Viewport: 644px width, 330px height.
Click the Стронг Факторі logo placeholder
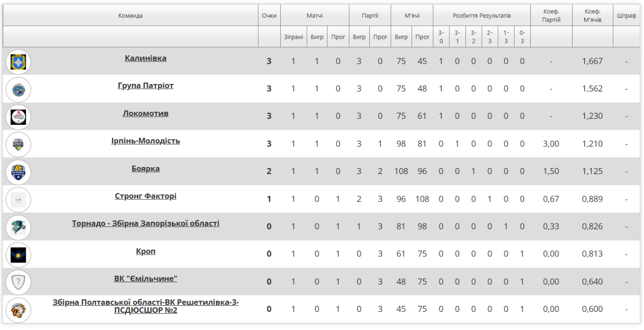[x=18, y=200]
